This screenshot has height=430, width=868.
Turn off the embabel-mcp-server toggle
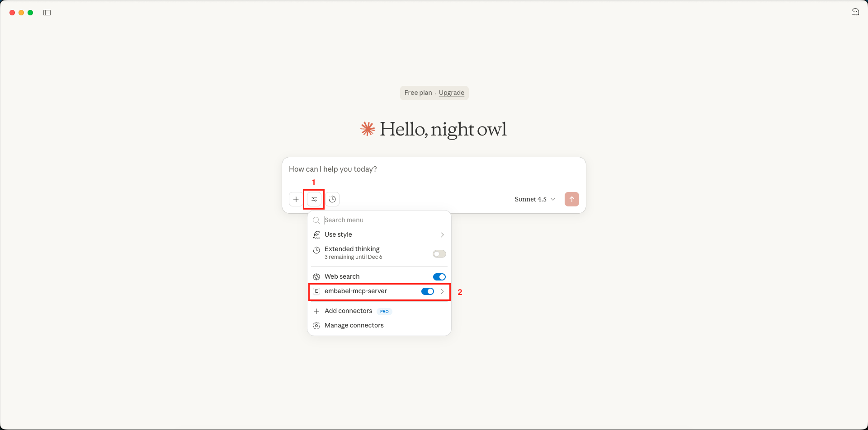coord(427,291)
